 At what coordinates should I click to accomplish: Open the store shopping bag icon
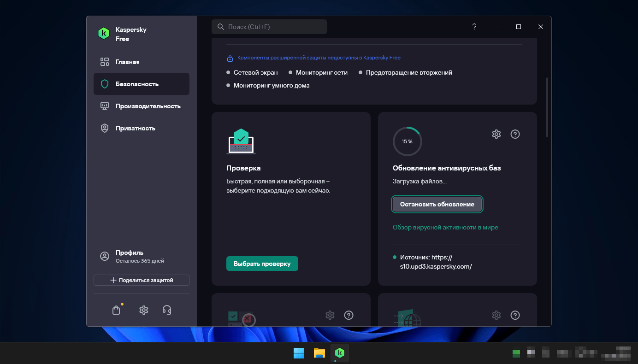[x=116, y=310]
